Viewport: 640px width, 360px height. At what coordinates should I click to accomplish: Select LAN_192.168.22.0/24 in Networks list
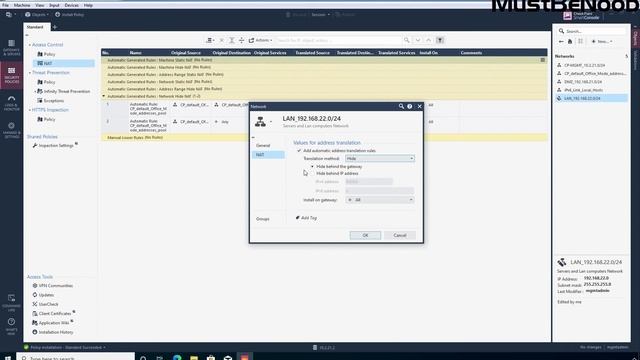coord(592,98)
